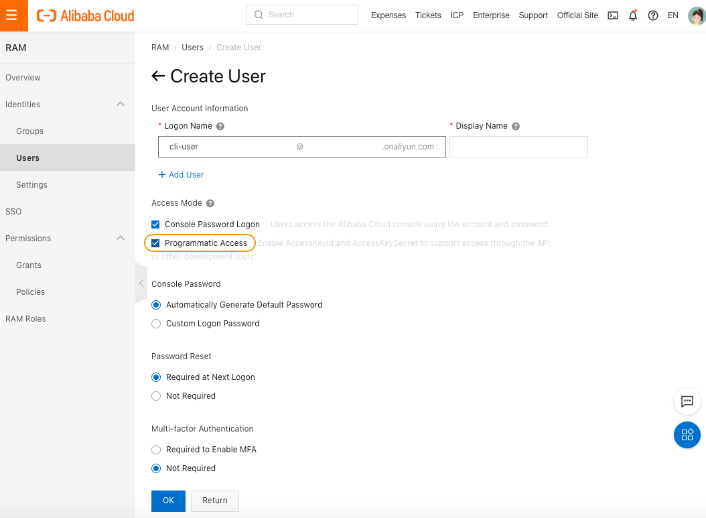The height and width of the screenshot is (518, 706).
Task: Open the notifications bell
Action: point(633,16)
